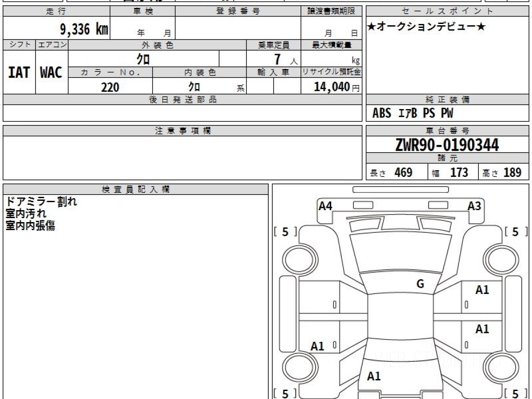Click the 幅 173 width cell
Viewport: 532px width, 399px height.
click(x=453, y=172)
